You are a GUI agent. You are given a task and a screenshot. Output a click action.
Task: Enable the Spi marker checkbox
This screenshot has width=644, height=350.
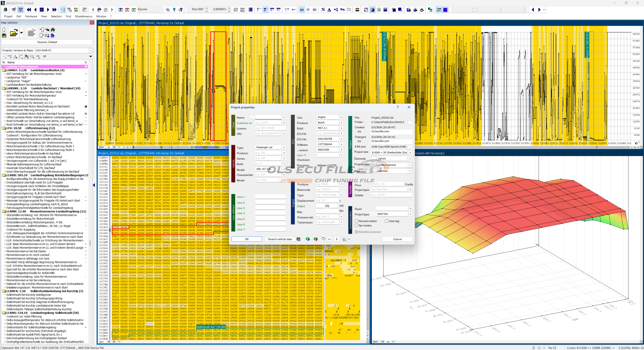tap(356, 226)
